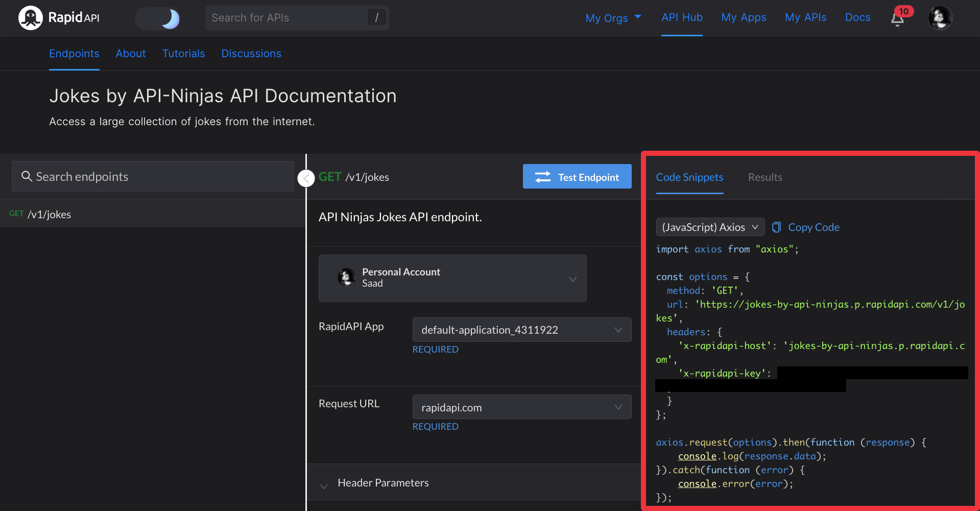The height and width of the screenshot is (511, 980).
Task: Switch to the About tab
Action: click(131, 54)
